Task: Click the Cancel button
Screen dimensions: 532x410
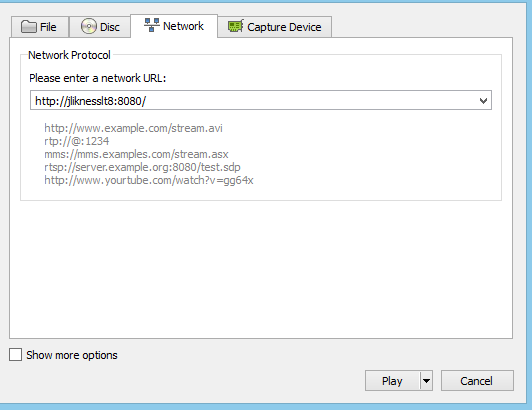Action: coord(477,381)
